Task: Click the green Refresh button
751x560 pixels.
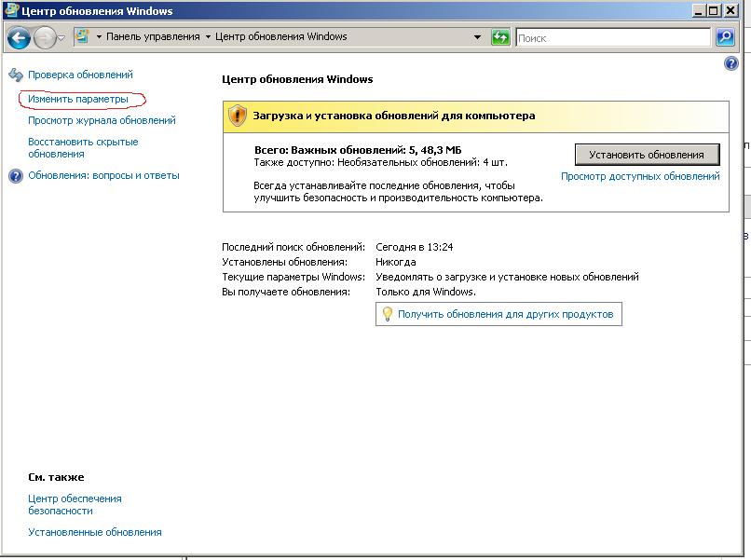Action: point(500,37)
